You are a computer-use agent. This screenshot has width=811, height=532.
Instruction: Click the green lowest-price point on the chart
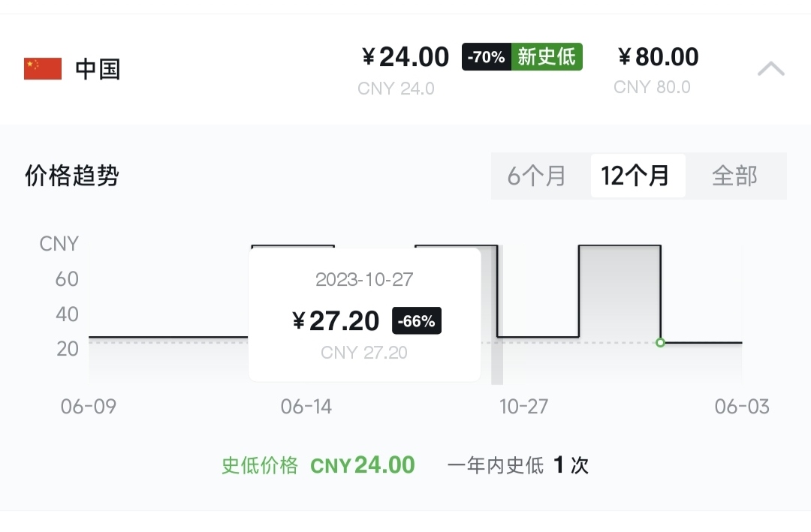point(660,343)
